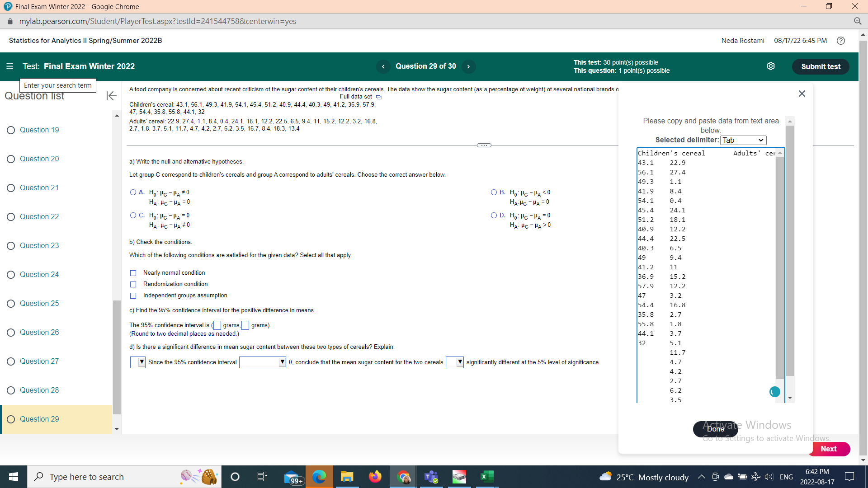Click the settings gear icon

click(771, 66)
